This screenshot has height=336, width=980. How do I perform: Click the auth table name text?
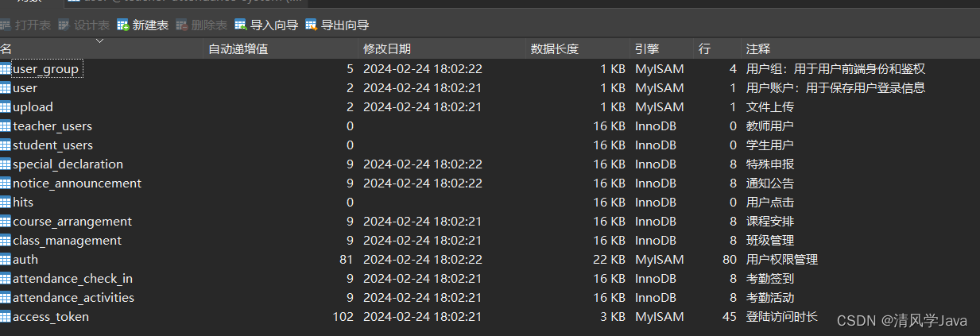(25, 260)
